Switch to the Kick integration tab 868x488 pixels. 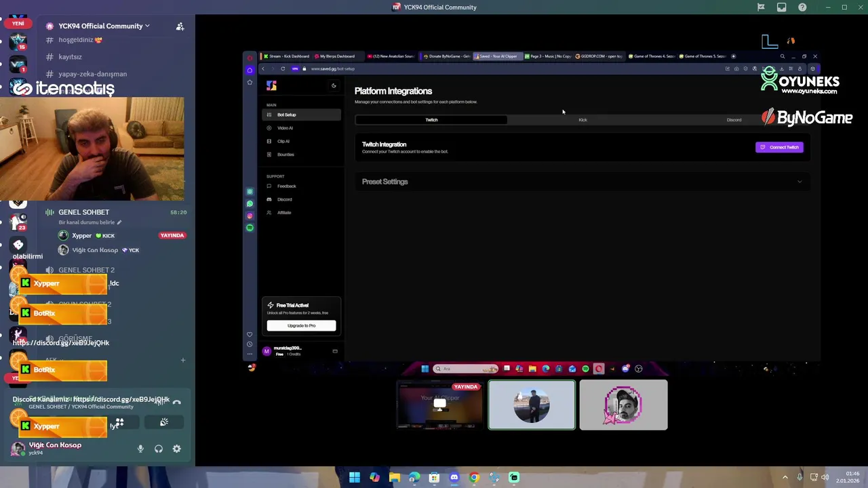583,120
